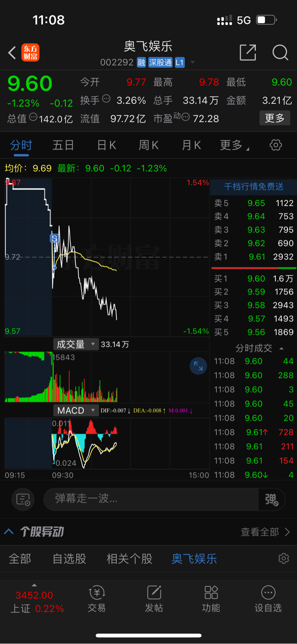Tap the 交易 trade icon

pyautogui.click(x=97, y=599)
